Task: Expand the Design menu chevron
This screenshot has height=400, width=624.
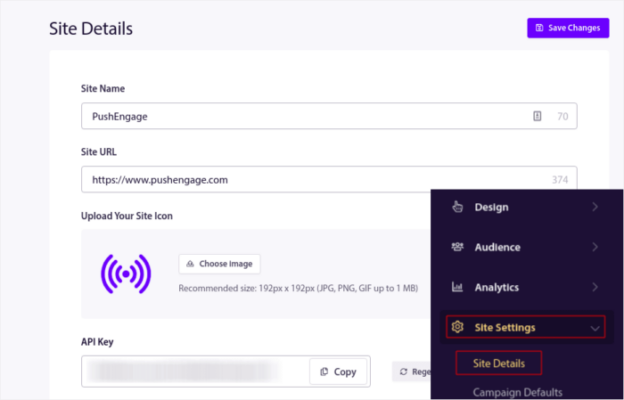Action: pos(596,207)
